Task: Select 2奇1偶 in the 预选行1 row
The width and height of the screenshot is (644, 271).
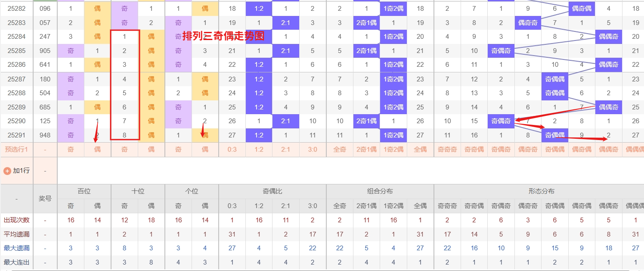Action: coord(366,150)
